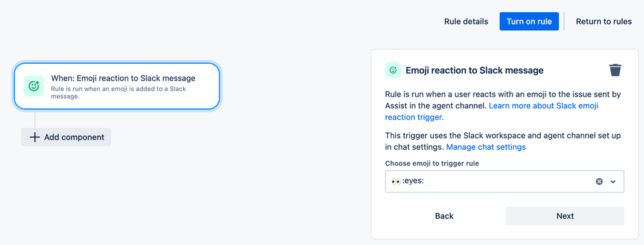This screenshot has width=644, height=245.
Task: Turn on the rule
Action: click(x=529, y=21)
